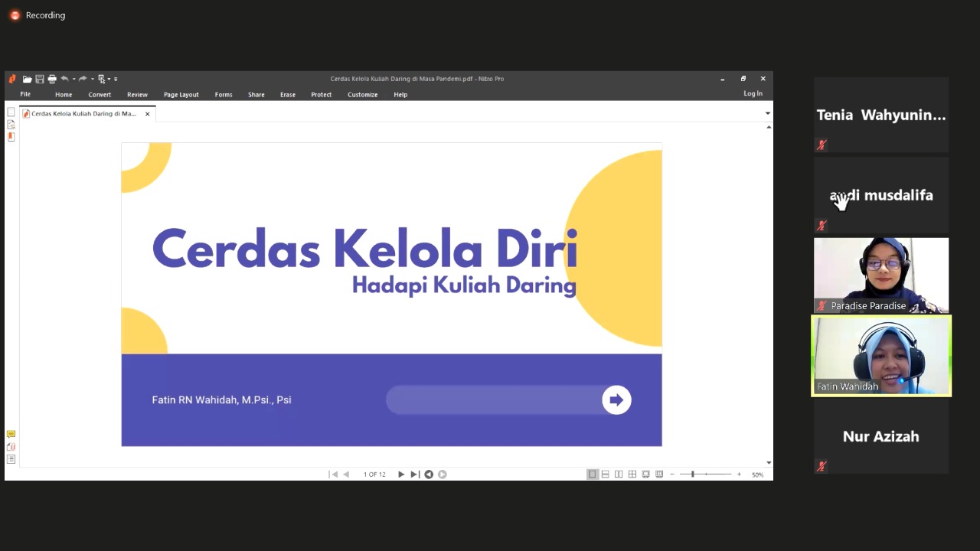Click the Log In link
This screenshot has height=551, width=980.
tap(753, 93)
